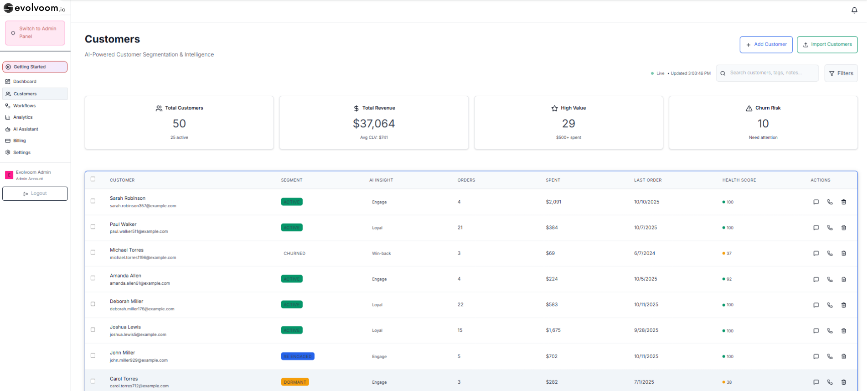
Task: Call Joshua Lewis via phone icon
Action: (830, 330)
